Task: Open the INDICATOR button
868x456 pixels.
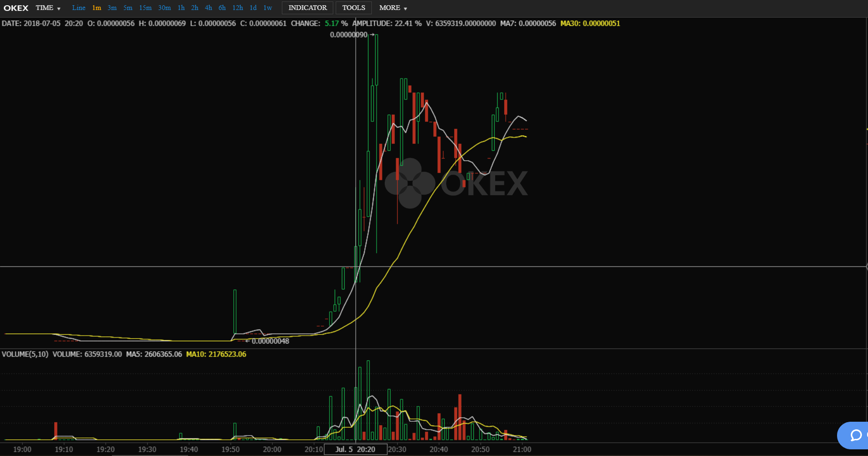Action: [x=308, y=8]
